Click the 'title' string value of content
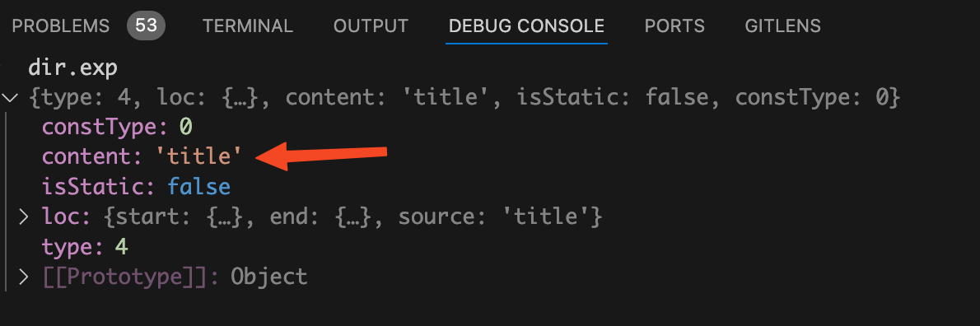Screen dimensions: 980x326 198,156
